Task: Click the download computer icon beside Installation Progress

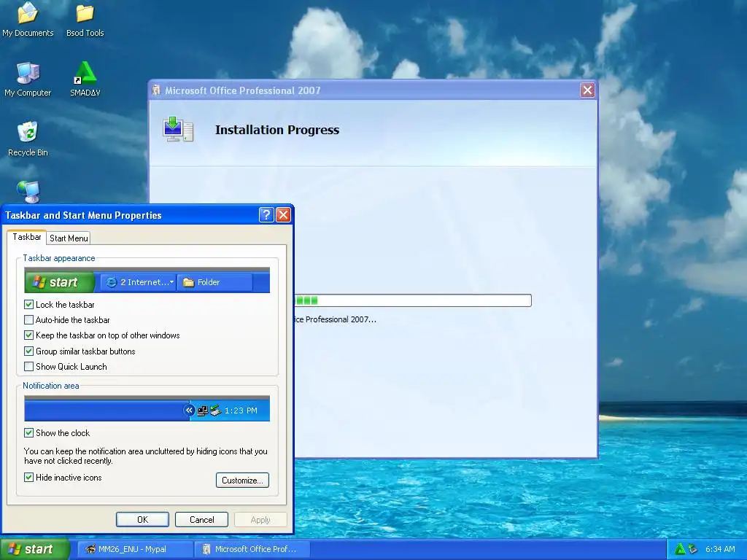Action: tap(178, 129)
